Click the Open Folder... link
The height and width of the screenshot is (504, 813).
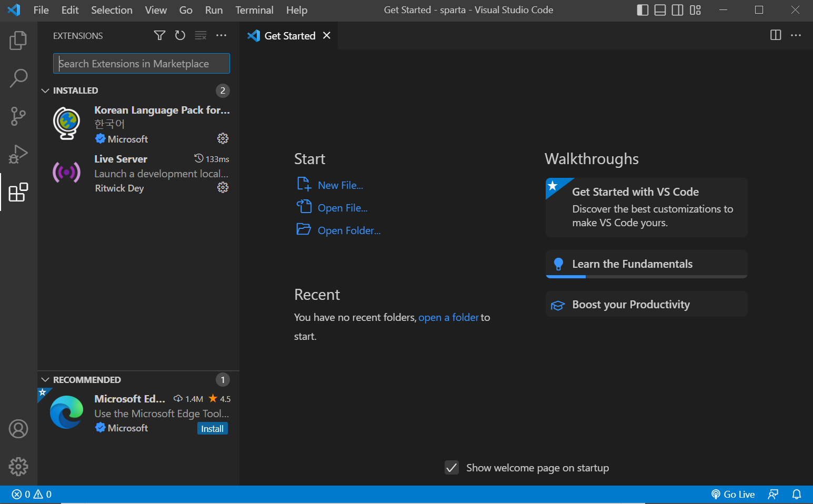coord(349,230)
